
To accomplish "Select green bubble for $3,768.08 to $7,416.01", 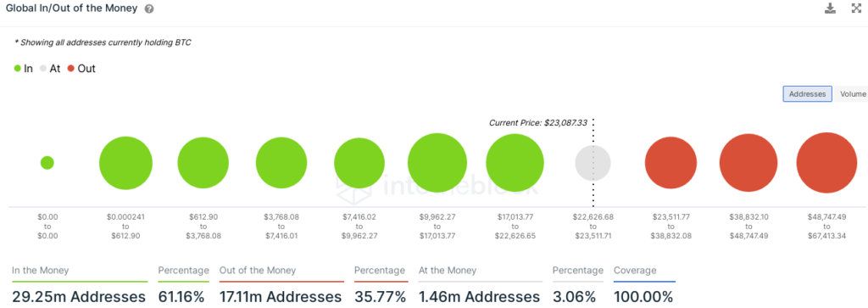I will point(281,164).
